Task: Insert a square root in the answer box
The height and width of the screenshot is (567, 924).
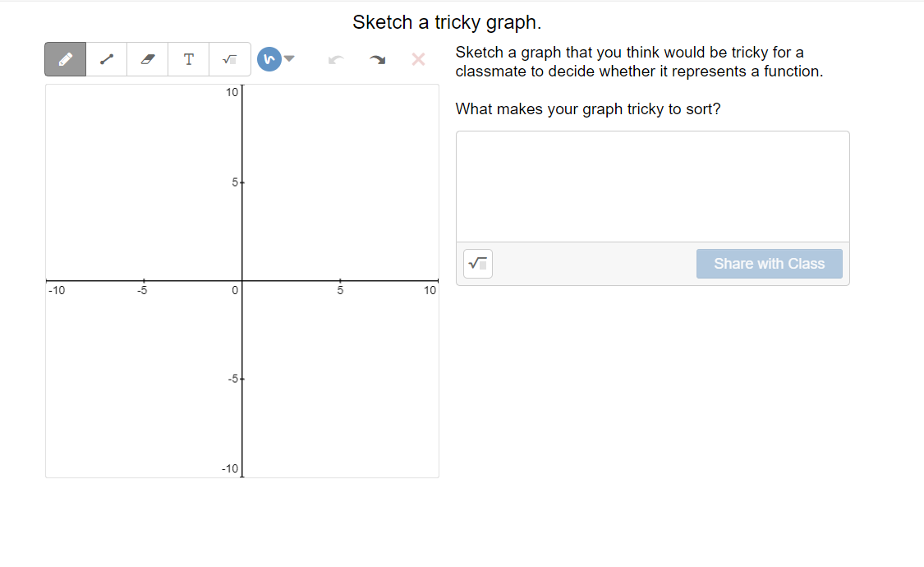Action: 476,263
